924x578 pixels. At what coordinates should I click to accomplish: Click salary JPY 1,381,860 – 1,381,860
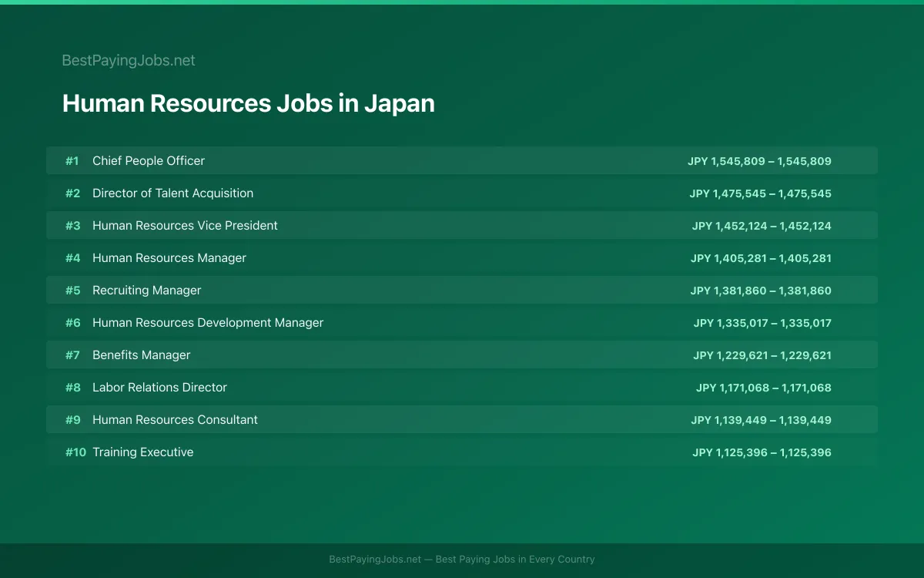point(761,291)
